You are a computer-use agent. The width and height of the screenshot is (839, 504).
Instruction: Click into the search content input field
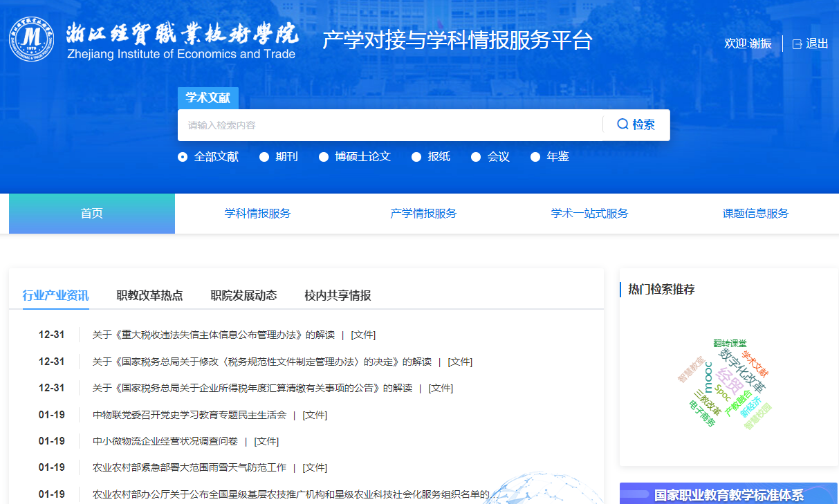387,125
